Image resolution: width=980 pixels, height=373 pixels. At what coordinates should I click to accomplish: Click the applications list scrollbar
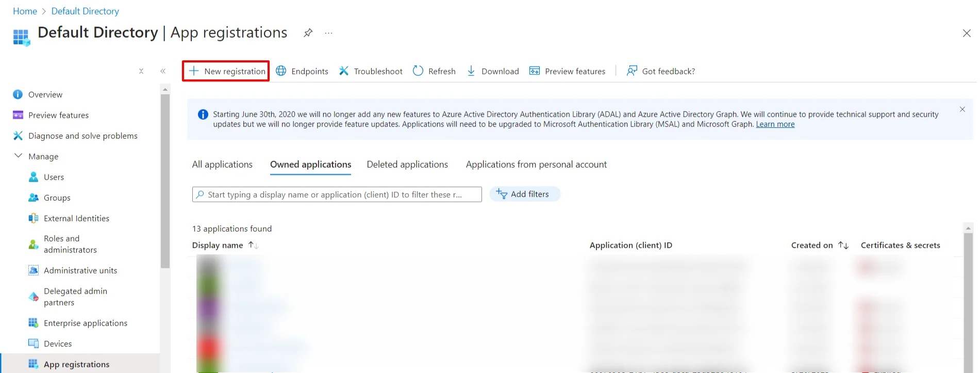[x=968, y=302]
